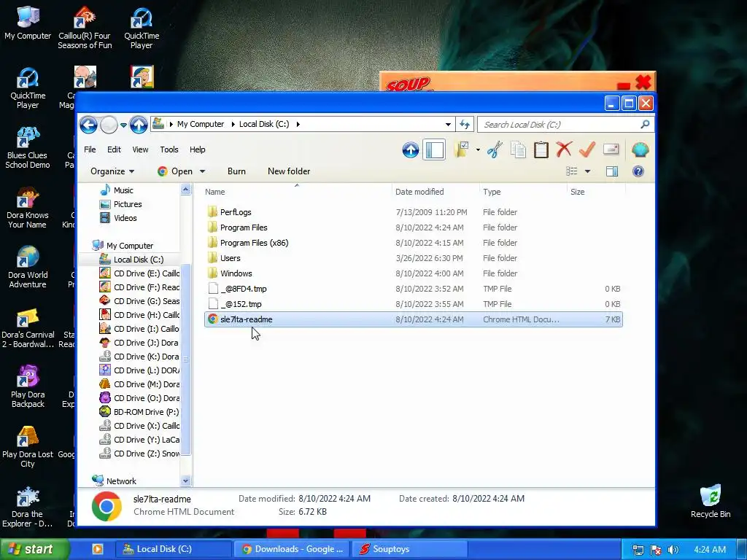Open the File menu
The image size is (747, 560).
point(90,149)
